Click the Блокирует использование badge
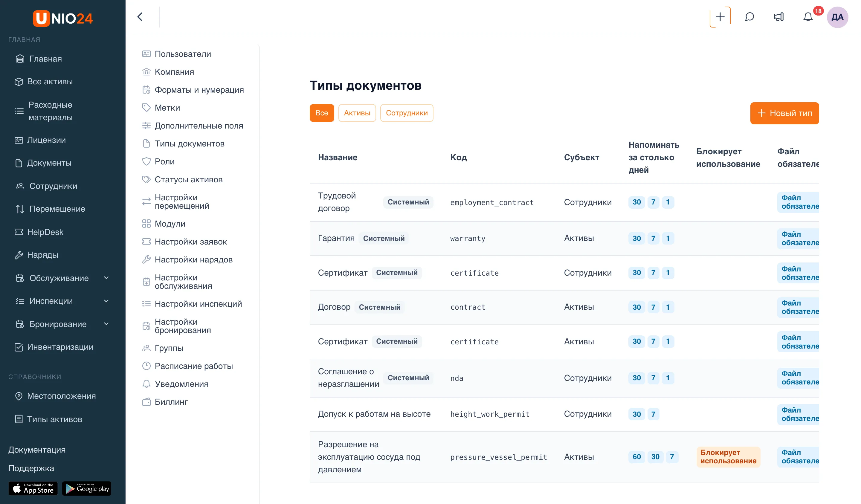Image resolution: width=861 pixels, height=504 pixels. click(728, 457)
